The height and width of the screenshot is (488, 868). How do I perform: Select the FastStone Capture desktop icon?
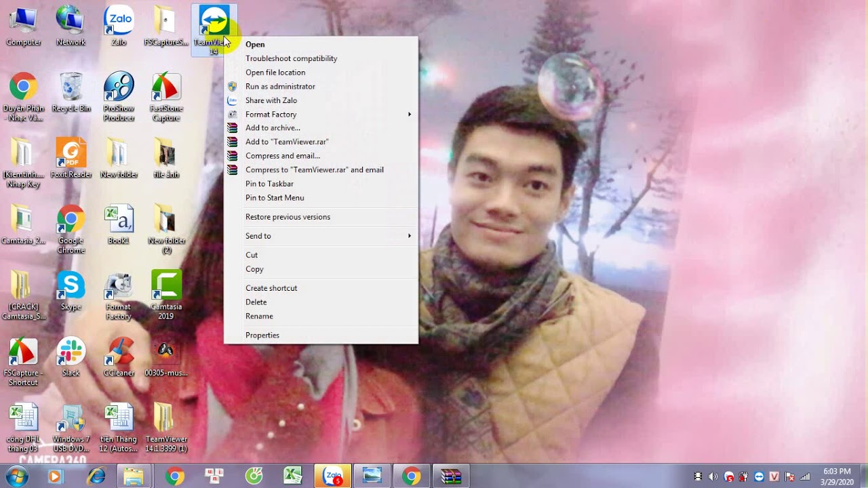166,97
